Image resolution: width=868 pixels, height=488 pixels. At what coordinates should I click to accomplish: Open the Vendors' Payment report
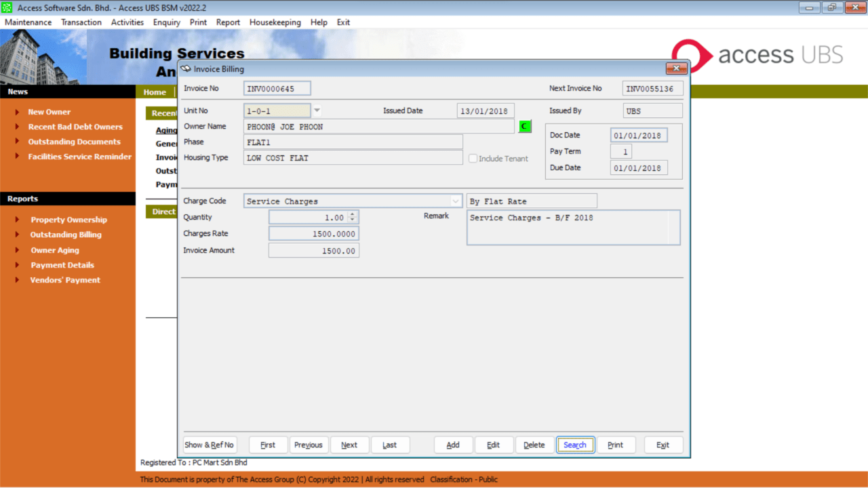[65, 280]
